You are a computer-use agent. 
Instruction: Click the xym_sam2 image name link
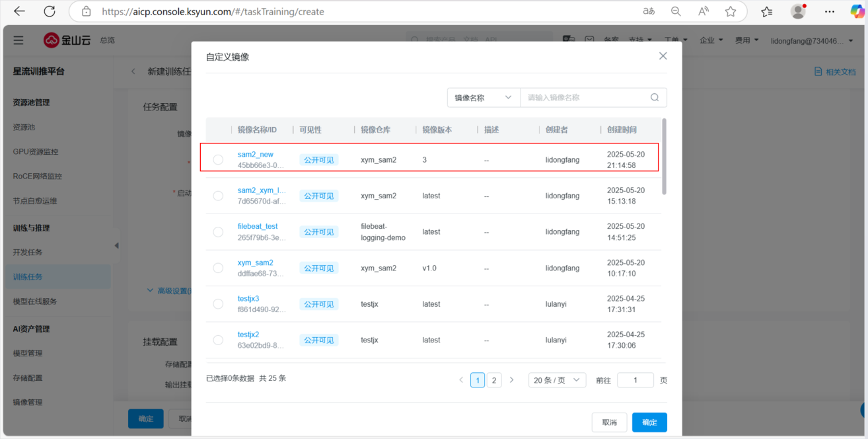[255, 262]
